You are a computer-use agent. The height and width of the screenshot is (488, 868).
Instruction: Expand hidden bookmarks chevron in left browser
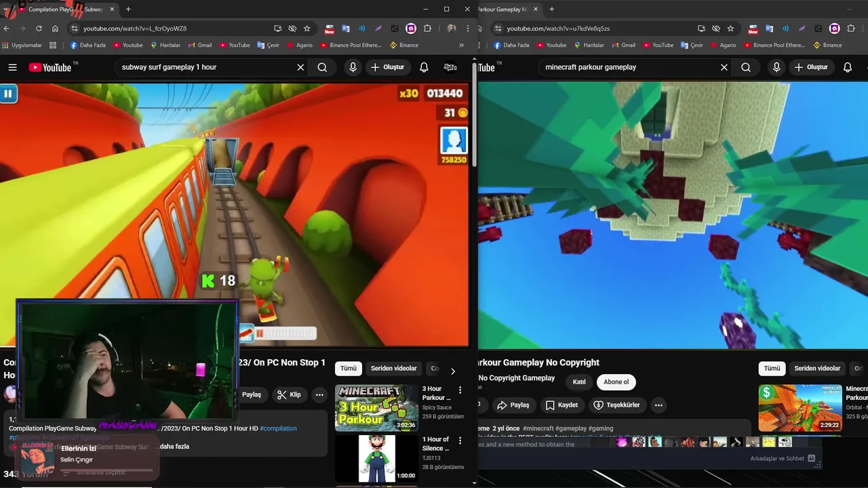(x=461, y=45)
